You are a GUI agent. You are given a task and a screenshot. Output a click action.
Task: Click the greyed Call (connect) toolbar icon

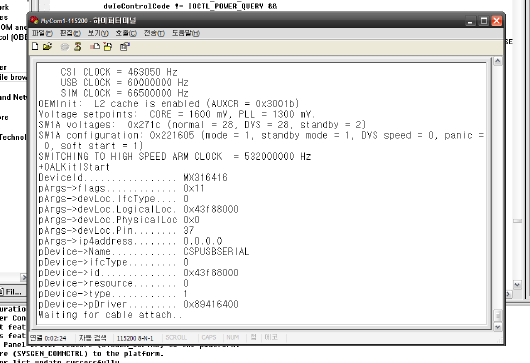[x=65, y=47]
